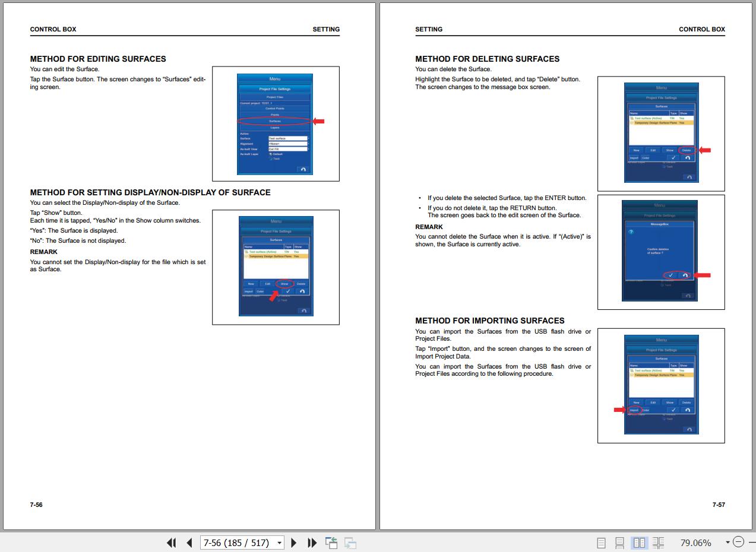The height and width of the screenshot is (552, 756).
Task: Click the Surfaces figure with Import button circled
Action: point(661,386)
